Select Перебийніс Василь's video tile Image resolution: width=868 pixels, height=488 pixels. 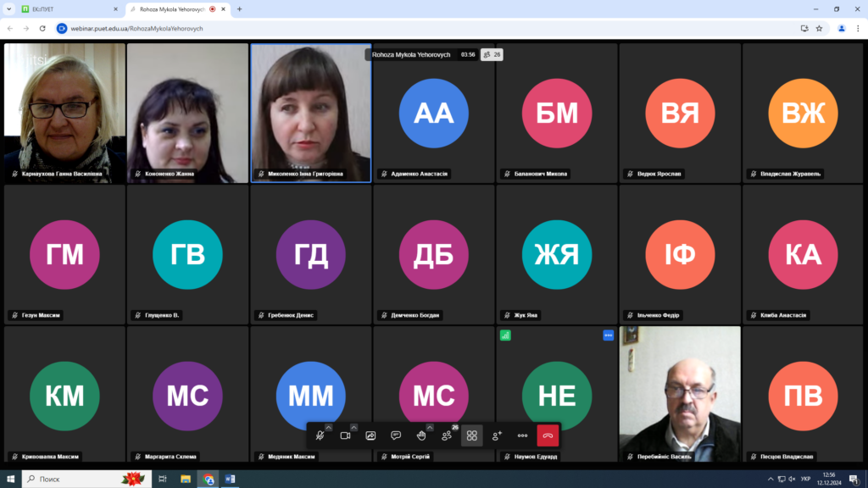[680, 390]
